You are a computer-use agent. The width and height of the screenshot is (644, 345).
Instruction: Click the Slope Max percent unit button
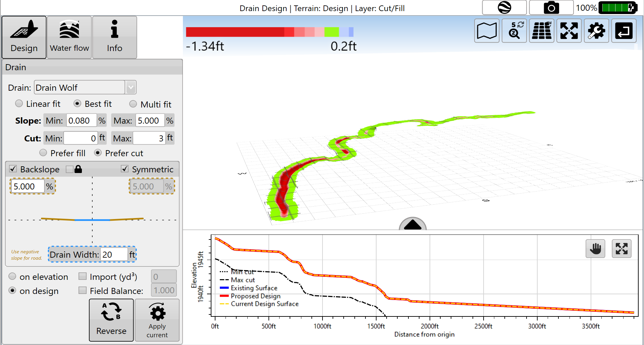[x=170, y=121]
